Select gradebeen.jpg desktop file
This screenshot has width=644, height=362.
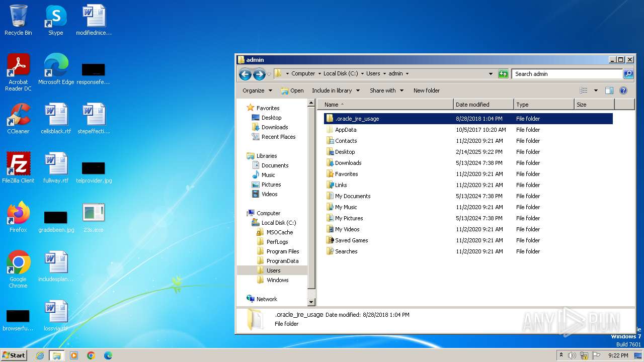(x=56, y=221)
